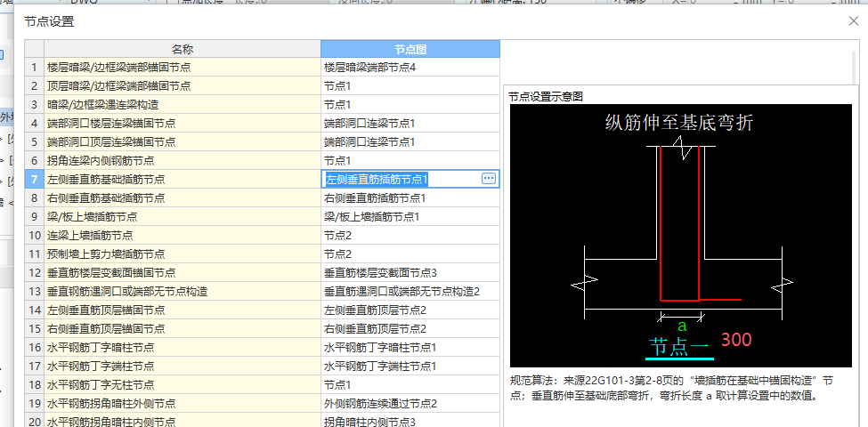Click the 节点图 column header
This screenshot has height=427, width=868.
coord(410,49)
